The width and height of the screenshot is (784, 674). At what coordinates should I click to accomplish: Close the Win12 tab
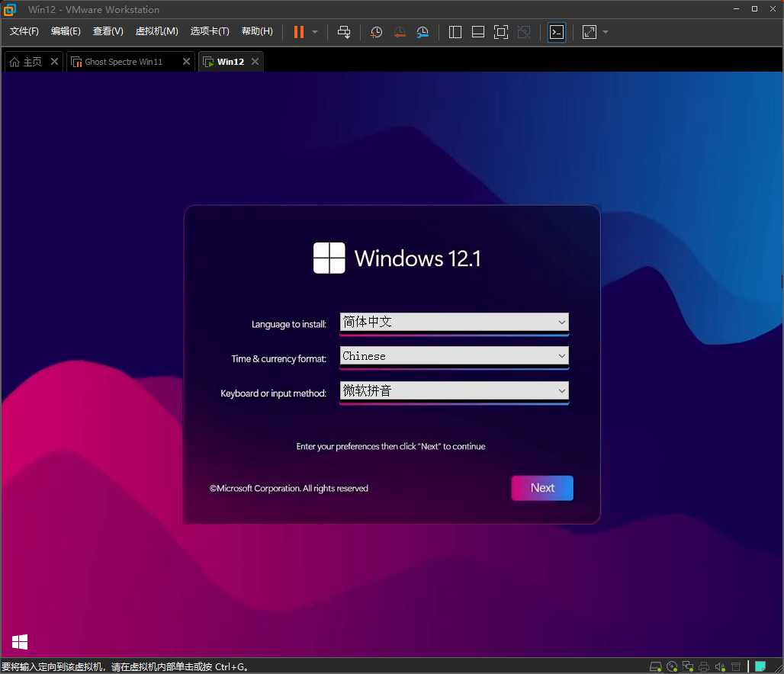coord(255,62)
